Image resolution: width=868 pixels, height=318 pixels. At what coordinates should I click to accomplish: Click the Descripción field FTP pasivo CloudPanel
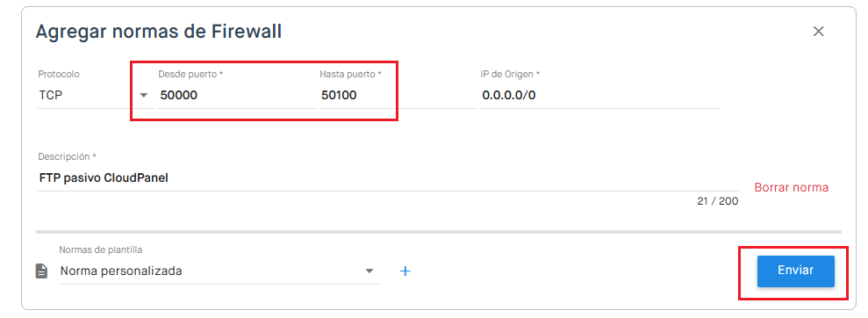click(388, 178)
